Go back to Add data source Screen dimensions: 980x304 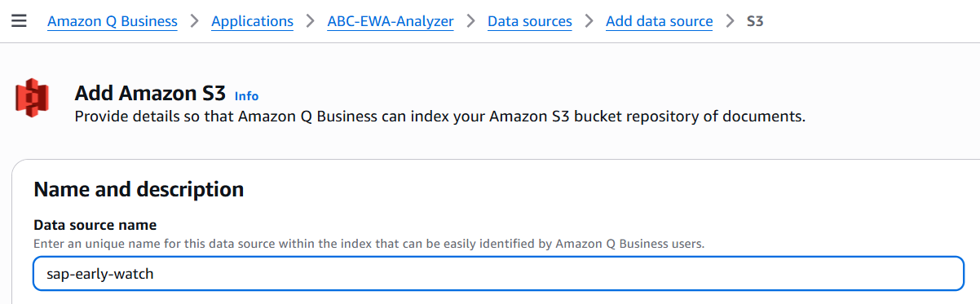point(659,21)
